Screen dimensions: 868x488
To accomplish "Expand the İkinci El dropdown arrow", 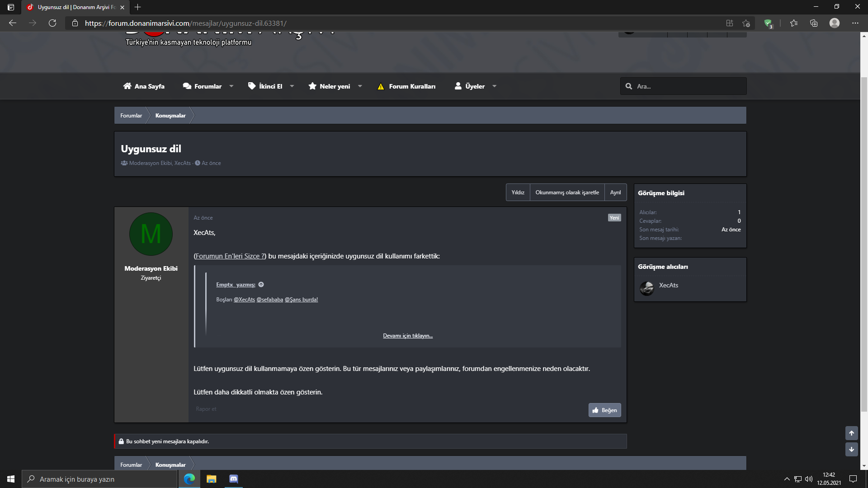I will [292, 86].
